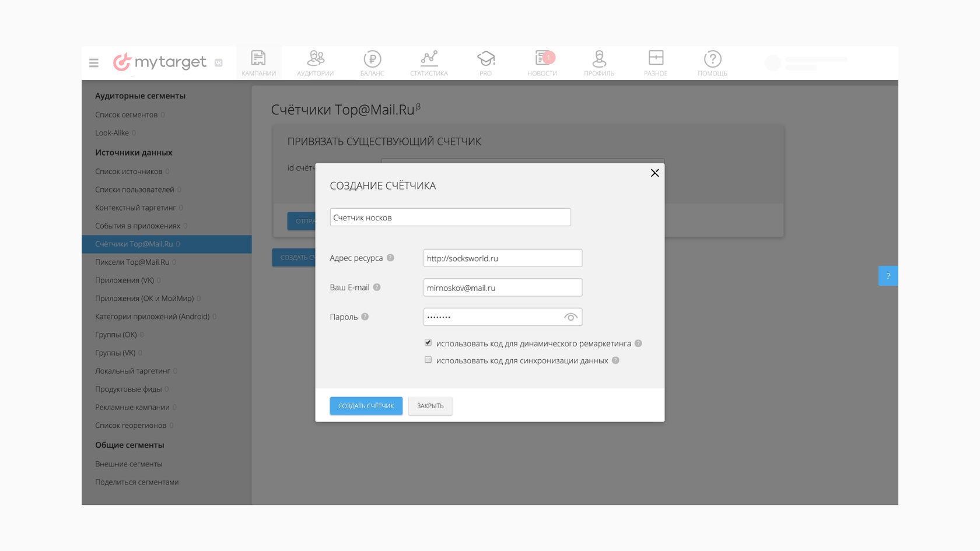Click help icon beside data synchronization option
The image size is (980, 551).
pos(615,360)
